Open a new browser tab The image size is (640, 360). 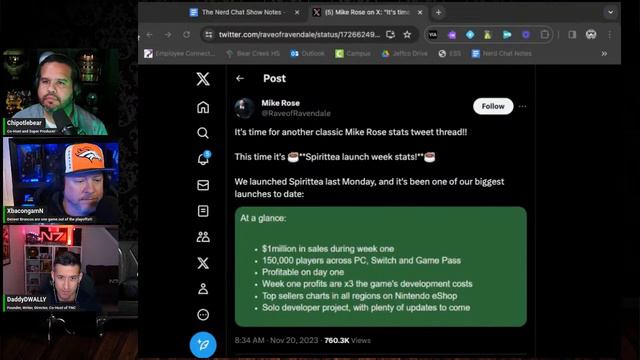438,13
